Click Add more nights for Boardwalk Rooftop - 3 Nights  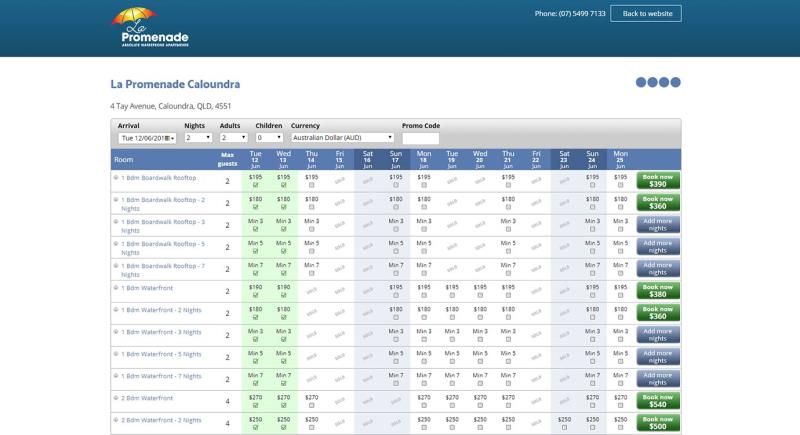click(x=658, y=224)
